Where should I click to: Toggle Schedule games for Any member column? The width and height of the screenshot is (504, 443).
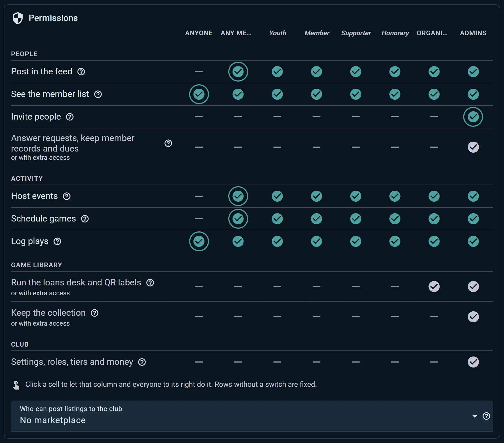(x=238, y=219)
